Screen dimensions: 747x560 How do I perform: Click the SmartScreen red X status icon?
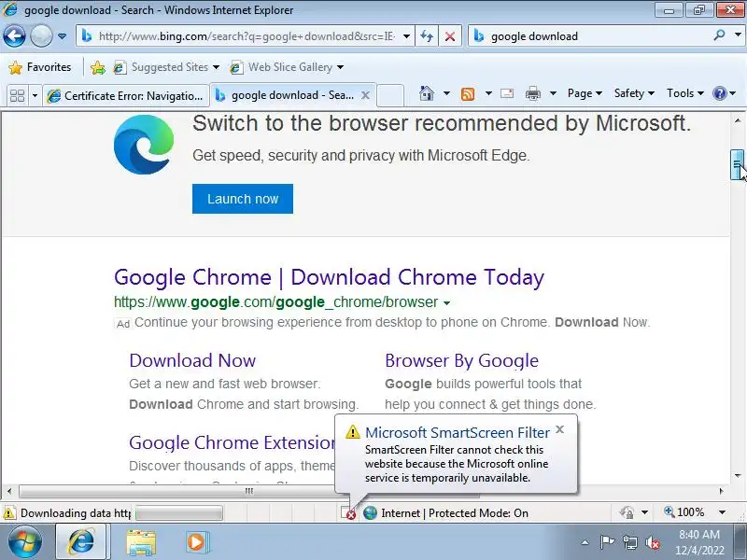coord(348,513)
